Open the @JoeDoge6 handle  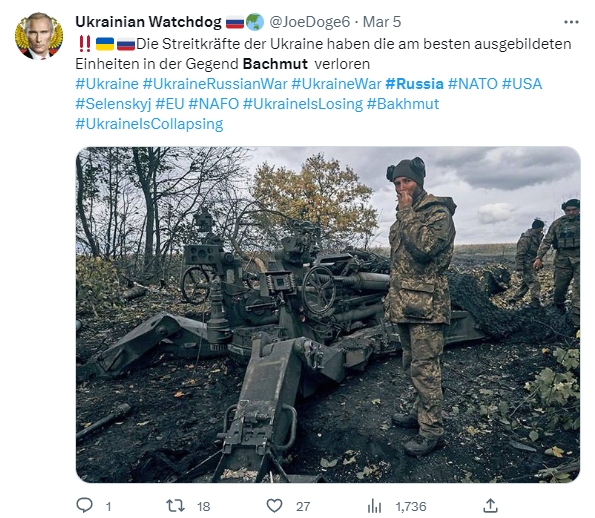[309, 22]
